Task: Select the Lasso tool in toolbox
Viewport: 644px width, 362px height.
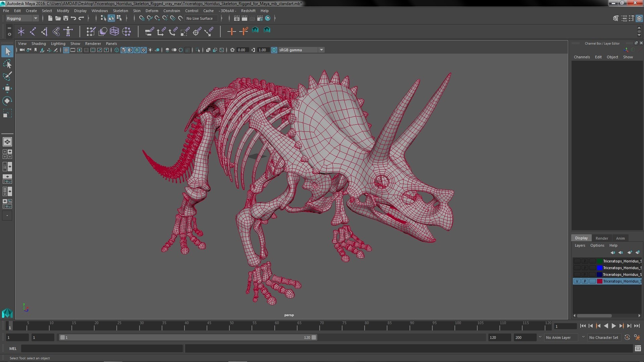Action: click(7, 64)
